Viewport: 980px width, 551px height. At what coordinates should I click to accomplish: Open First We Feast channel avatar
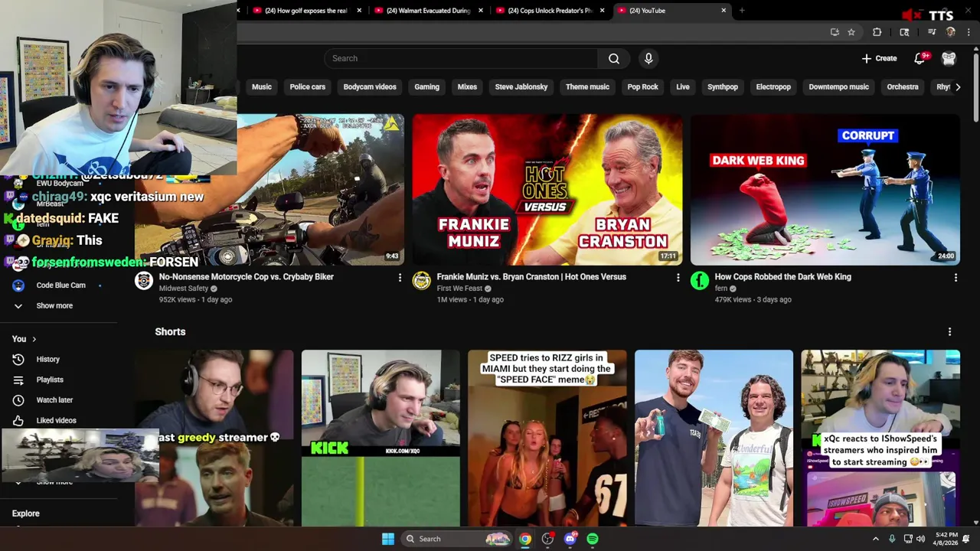[x=422, y=281]
